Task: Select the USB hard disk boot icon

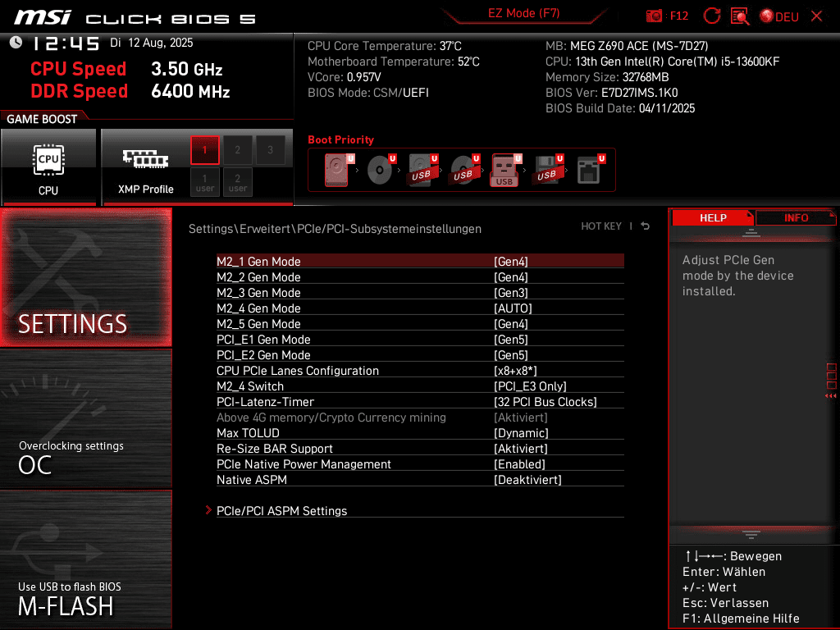Action: (423, 170)
